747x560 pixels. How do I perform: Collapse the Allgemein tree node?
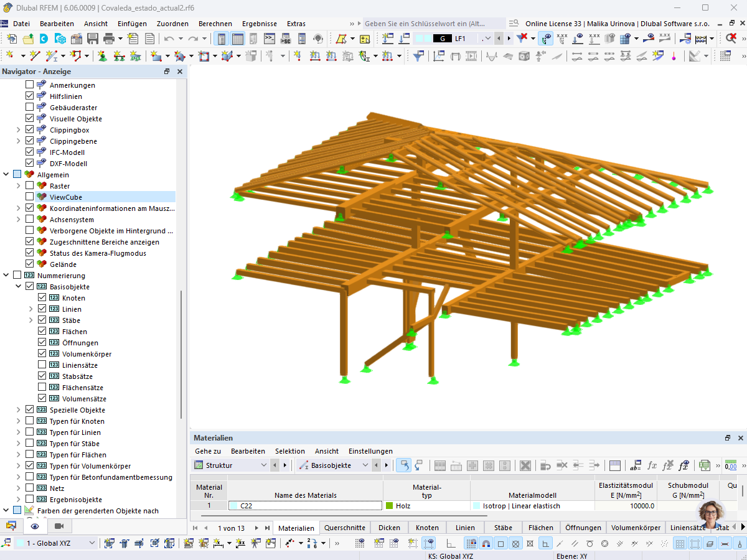[x=6, y=175]
